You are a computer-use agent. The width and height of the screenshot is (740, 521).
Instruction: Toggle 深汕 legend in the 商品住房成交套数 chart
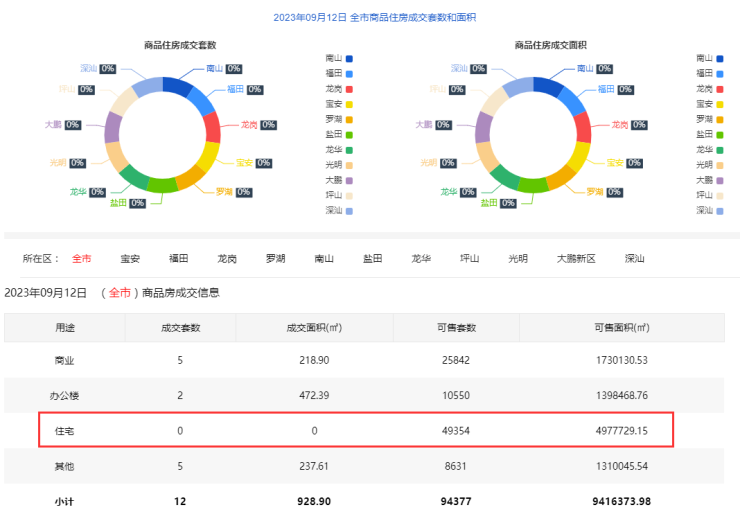click(x=339, y=210)
